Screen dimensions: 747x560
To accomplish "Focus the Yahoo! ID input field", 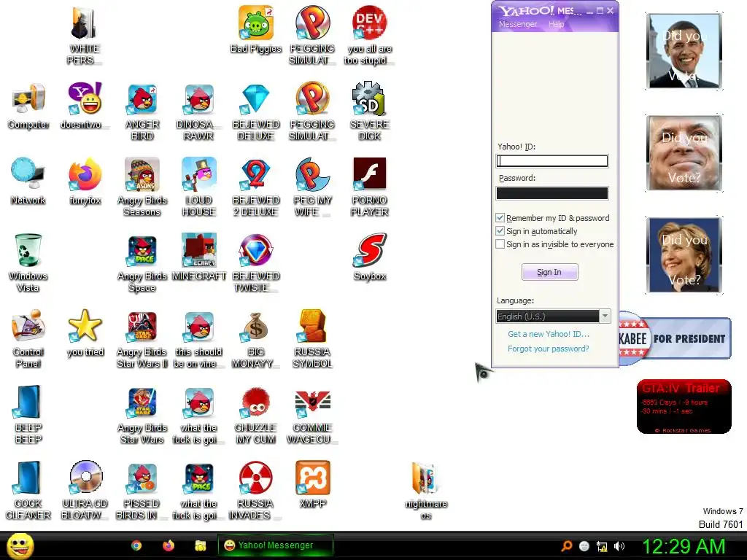I will (x=552, y=161).
